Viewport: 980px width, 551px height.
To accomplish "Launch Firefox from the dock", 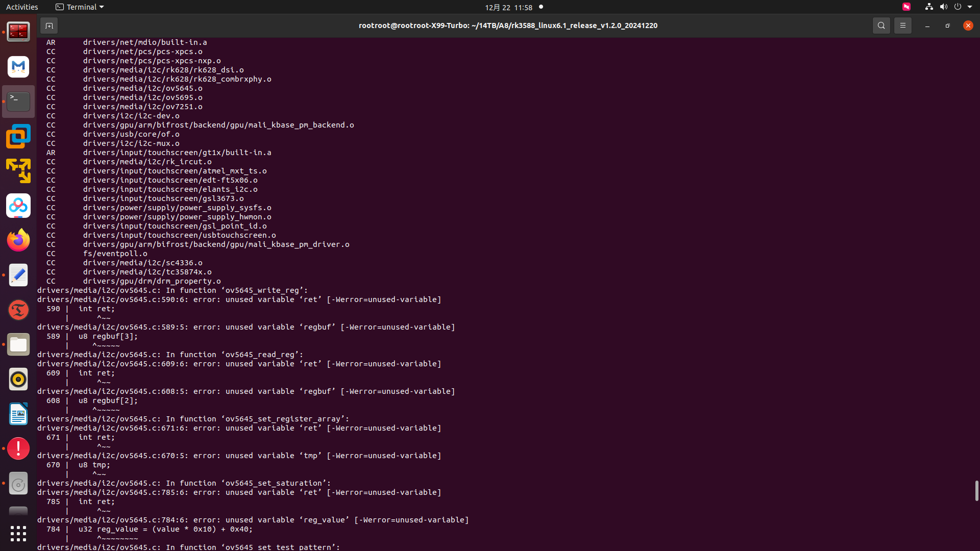I will click(x=18, y=240).
